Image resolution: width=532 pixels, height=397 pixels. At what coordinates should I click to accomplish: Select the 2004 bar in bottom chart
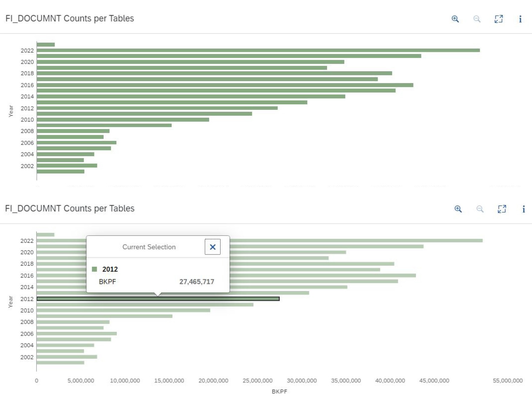coord(65,345)
